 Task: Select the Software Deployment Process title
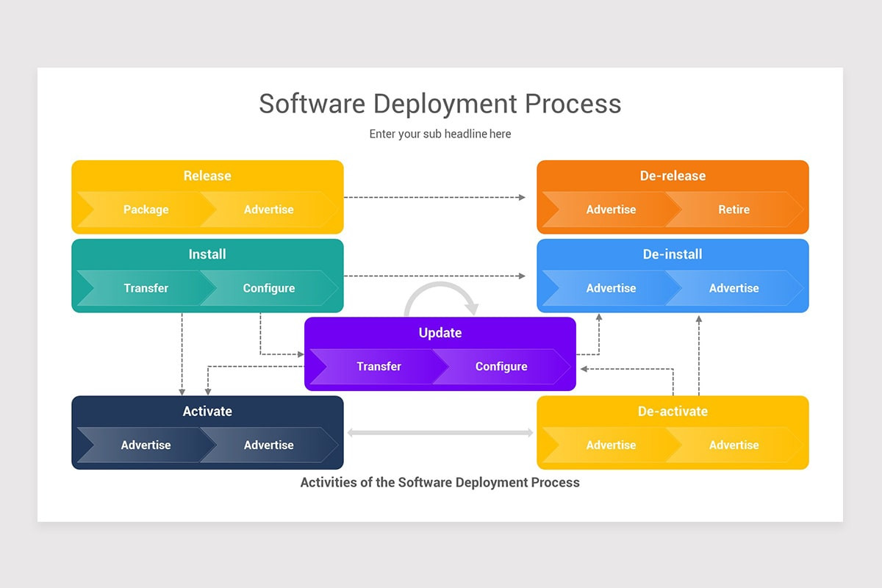(x=440, y=104)
